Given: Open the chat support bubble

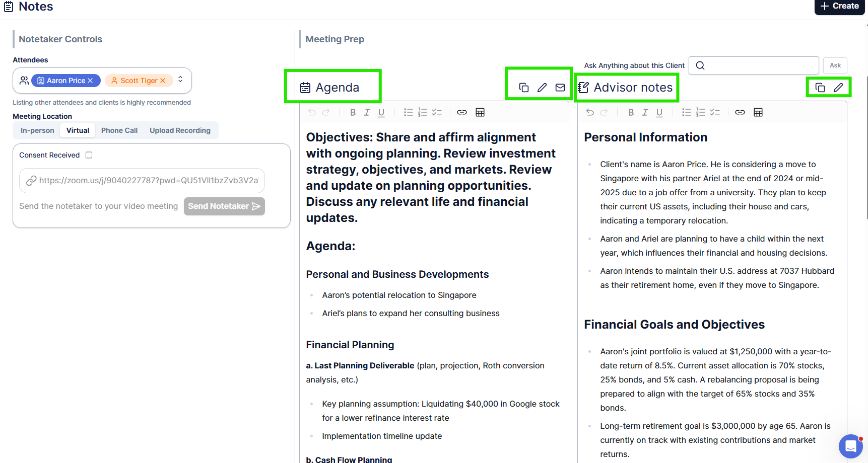Looking at the screenshot, I should pyautogui.click(x=851, y=446).
